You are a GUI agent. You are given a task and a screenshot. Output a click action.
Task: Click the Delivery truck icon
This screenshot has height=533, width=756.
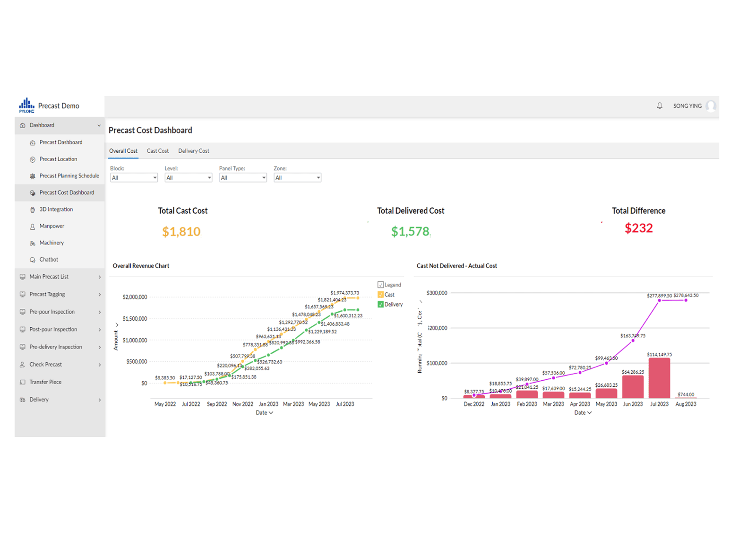pyautogui.click(x=23, y=400)
